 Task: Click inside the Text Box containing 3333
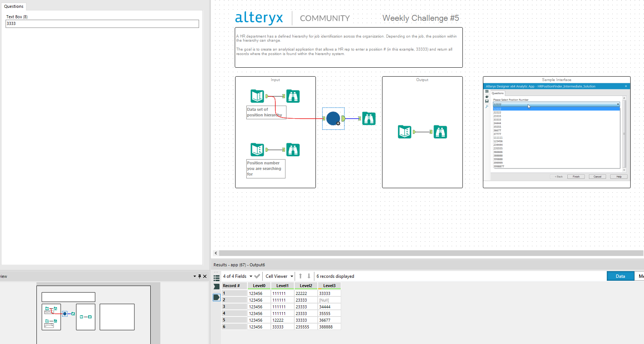[102, 23]
